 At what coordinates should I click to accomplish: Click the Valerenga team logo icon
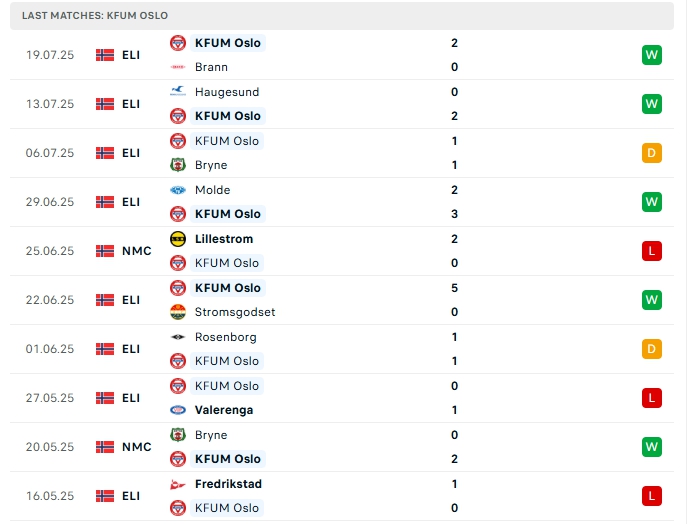178,410
